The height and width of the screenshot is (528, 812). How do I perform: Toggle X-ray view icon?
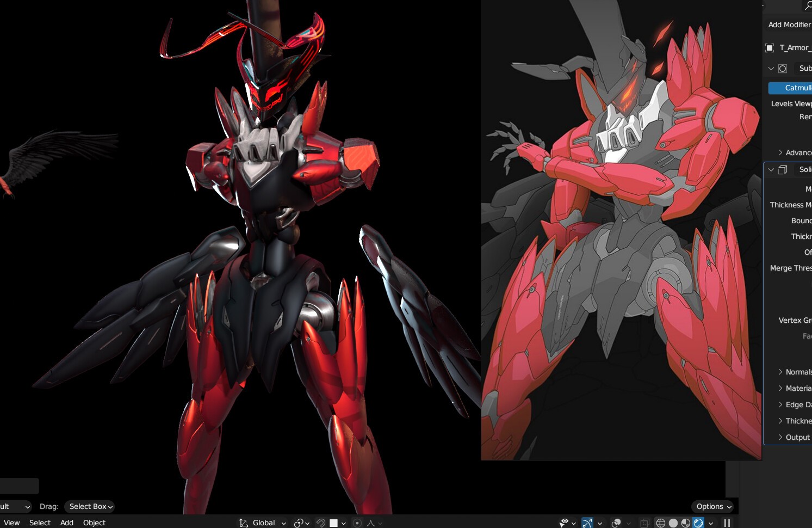point(644,523)
